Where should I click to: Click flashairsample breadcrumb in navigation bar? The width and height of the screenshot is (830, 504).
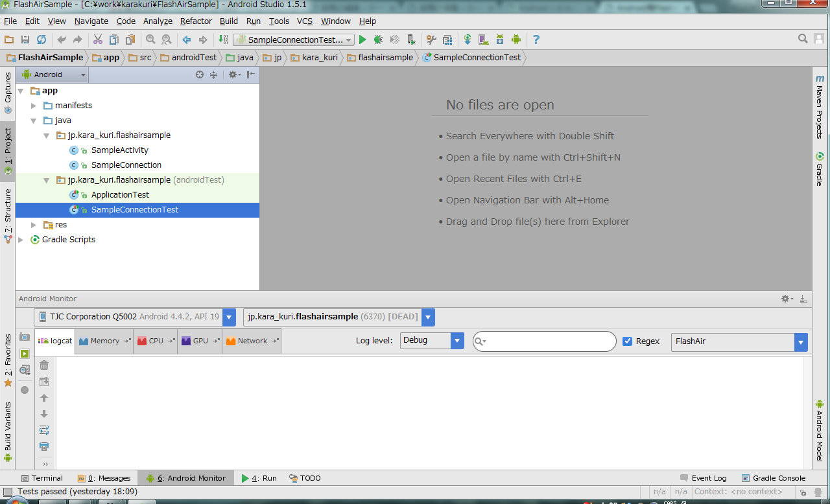[380, 57]
